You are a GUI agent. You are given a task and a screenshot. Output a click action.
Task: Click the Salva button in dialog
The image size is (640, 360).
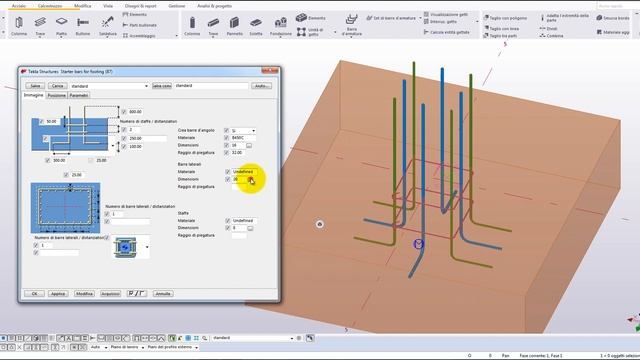[x=35, y=86]
